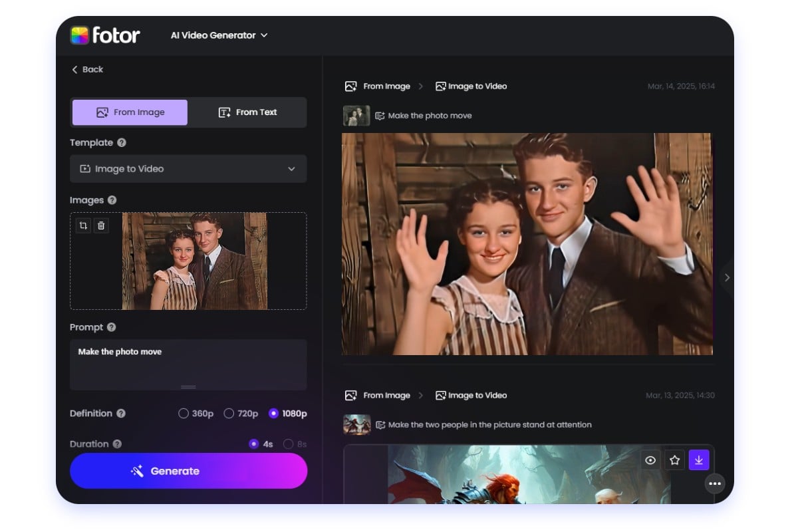
Task: Expand the right side panel arrow
Action: click(727, 277)
